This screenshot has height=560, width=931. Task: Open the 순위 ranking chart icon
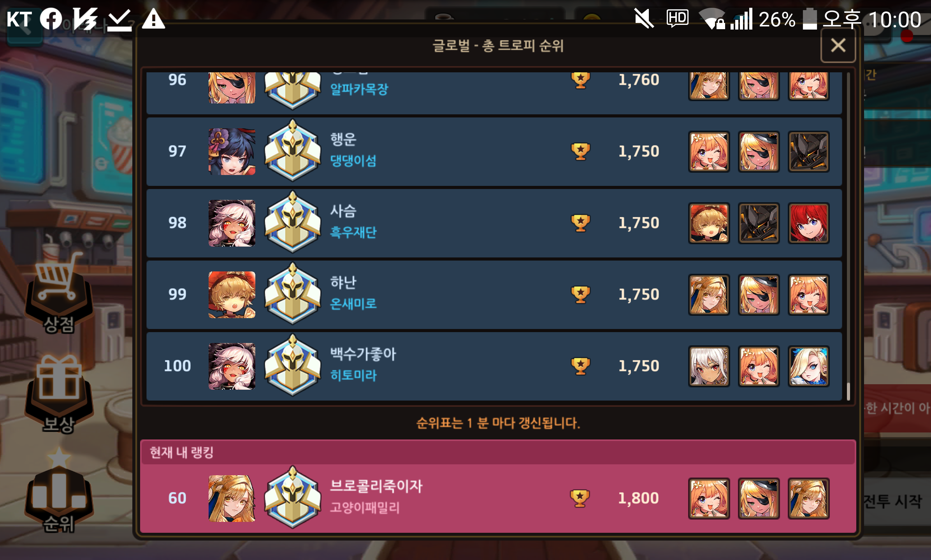(x=59, y=493)
